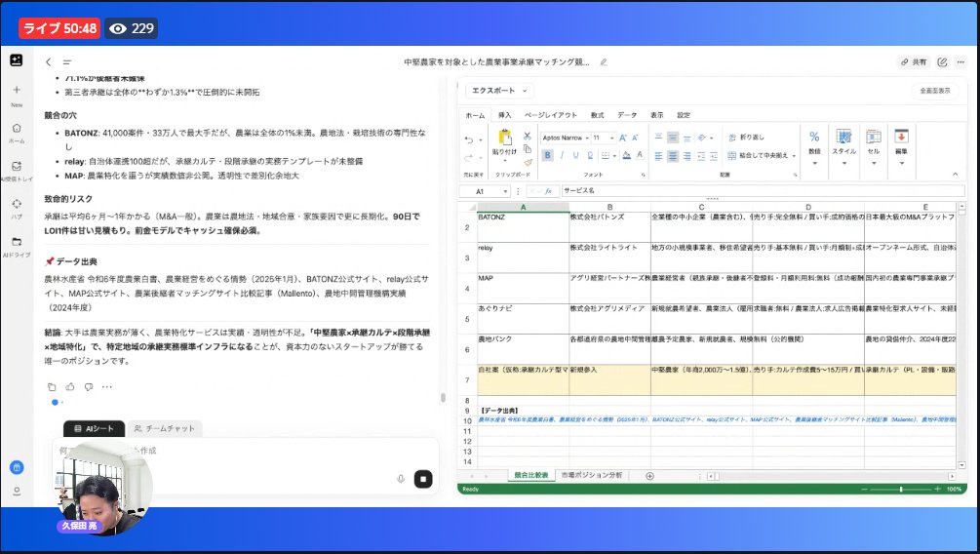
Task: Click the Font color A
Action: point(640,155)
